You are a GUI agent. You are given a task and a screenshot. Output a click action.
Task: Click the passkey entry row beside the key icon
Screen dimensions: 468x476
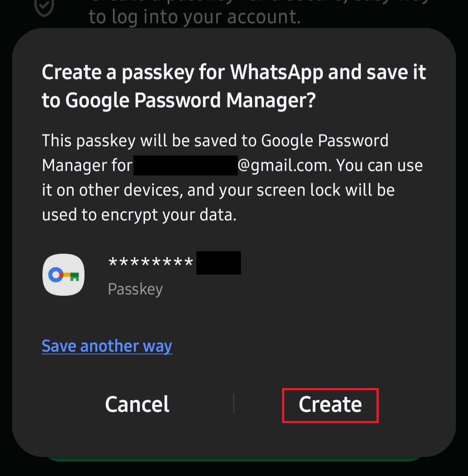173,275
